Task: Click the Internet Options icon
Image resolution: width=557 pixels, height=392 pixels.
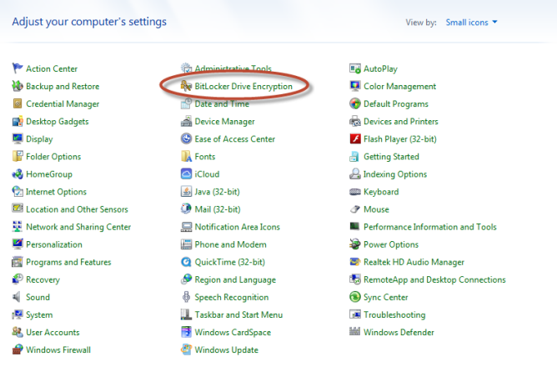Action: [x=17, y=191]
